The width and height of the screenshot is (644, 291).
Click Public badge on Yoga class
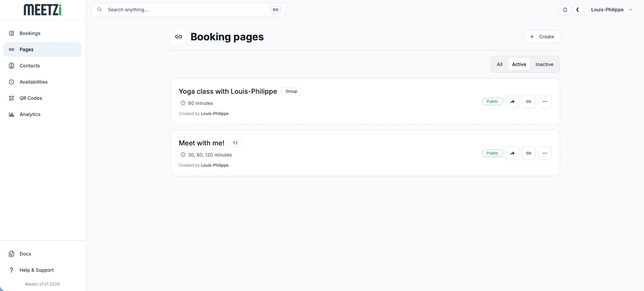click(492, 101)
